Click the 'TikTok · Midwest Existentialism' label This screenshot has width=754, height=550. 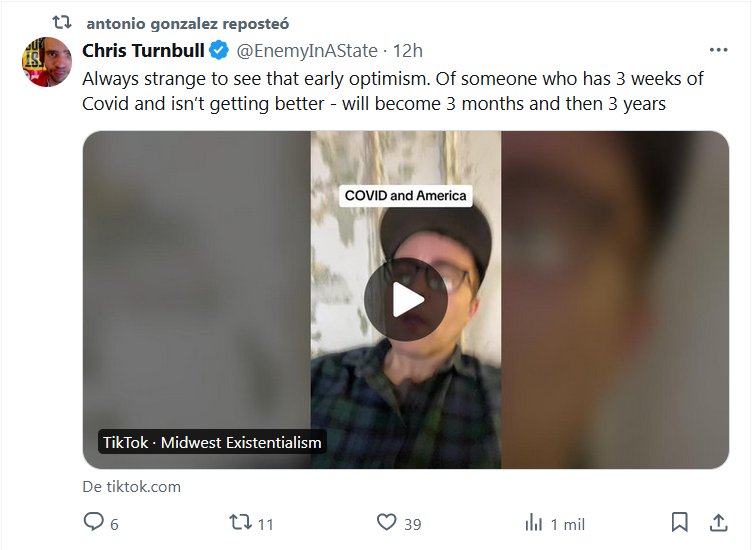point(212,442)
